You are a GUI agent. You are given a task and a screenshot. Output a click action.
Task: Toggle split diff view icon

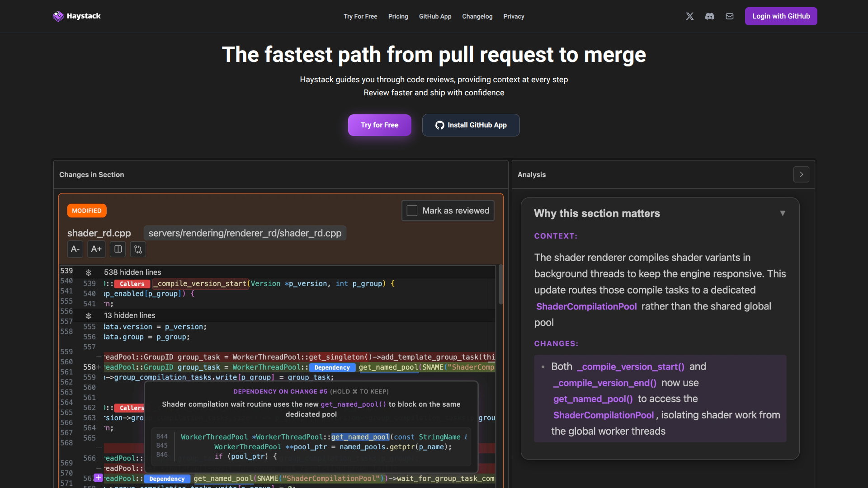(118, 249)
